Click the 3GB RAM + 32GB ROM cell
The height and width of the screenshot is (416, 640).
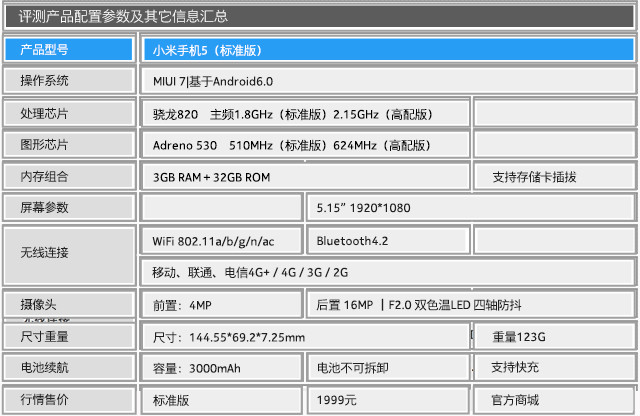(x=305, y=177)
